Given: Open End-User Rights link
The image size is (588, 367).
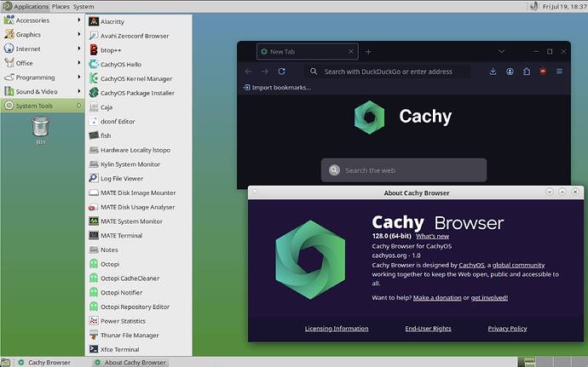Looking at the screenshot, I should [x=429, y=329].
